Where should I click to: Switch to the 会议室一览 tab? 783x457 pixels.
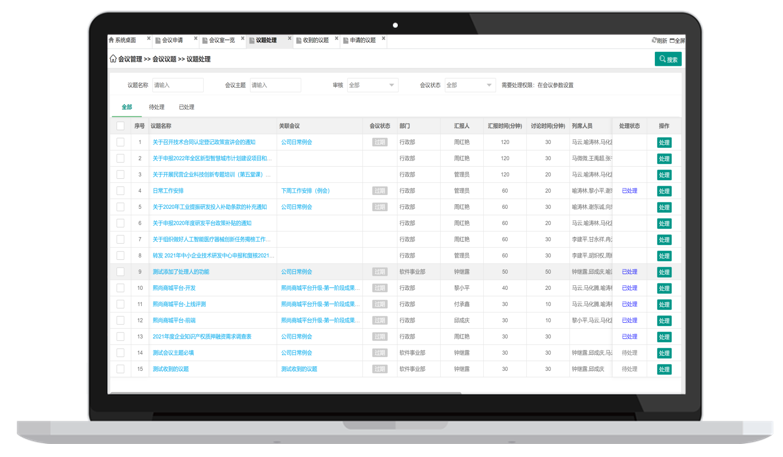tap(218, 40)
